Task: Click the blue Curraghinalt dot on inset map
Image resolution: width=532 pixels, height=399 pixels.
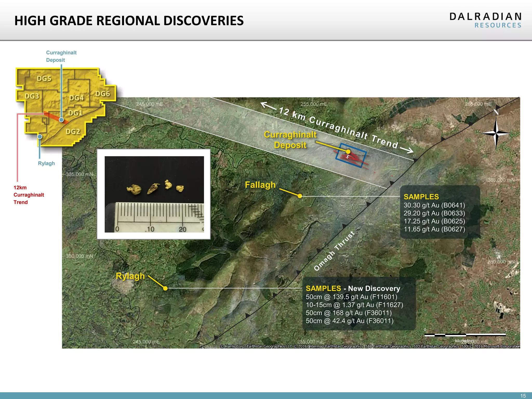Action: [x=61, y=120]
